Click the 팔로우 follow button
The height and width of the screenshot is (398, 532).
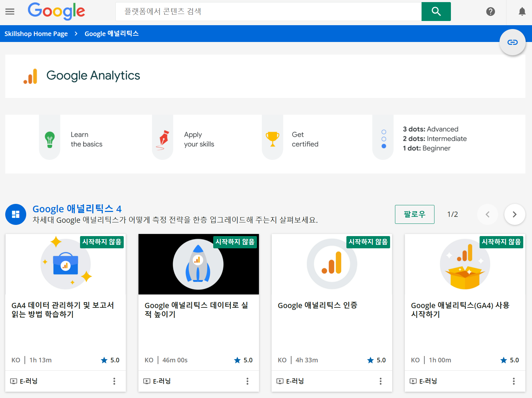pyautogui.click(x=415, y=214)
